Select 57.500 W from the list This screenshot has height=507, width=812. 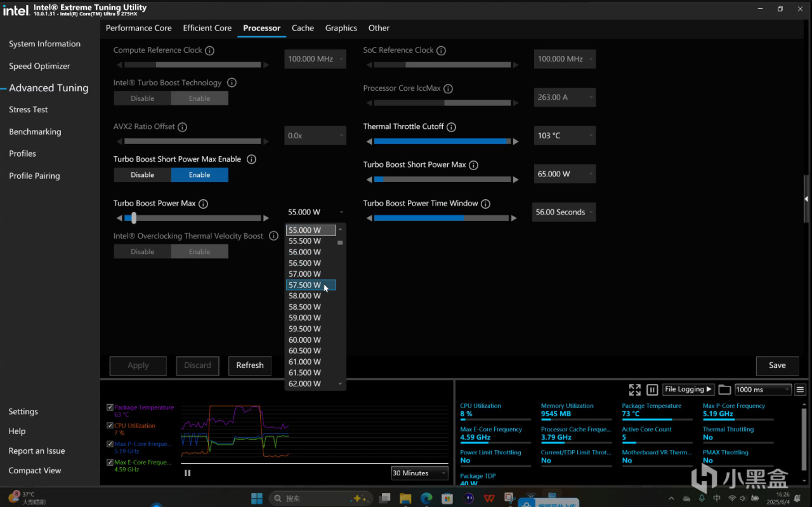point(311,285)
